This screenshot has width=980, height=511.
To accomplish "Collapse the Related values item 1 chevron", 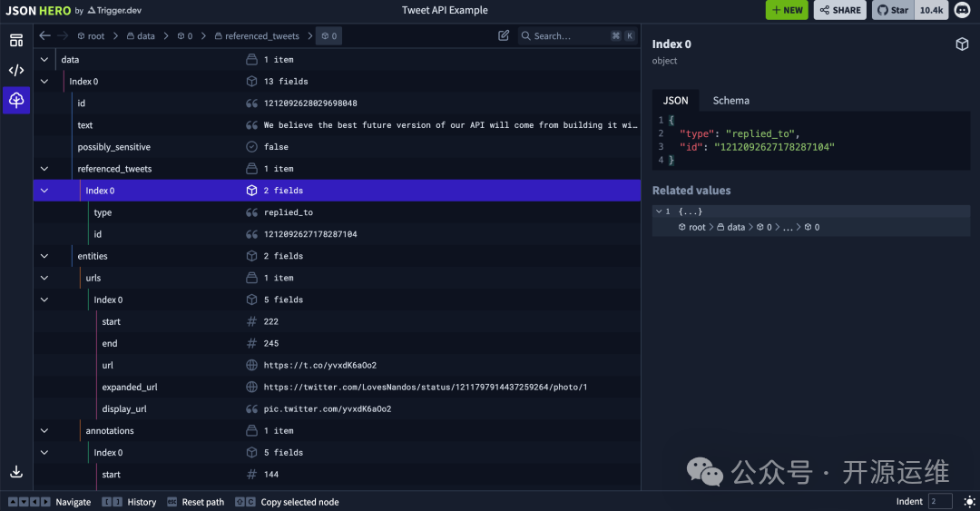I will click(x=659, y=211).
